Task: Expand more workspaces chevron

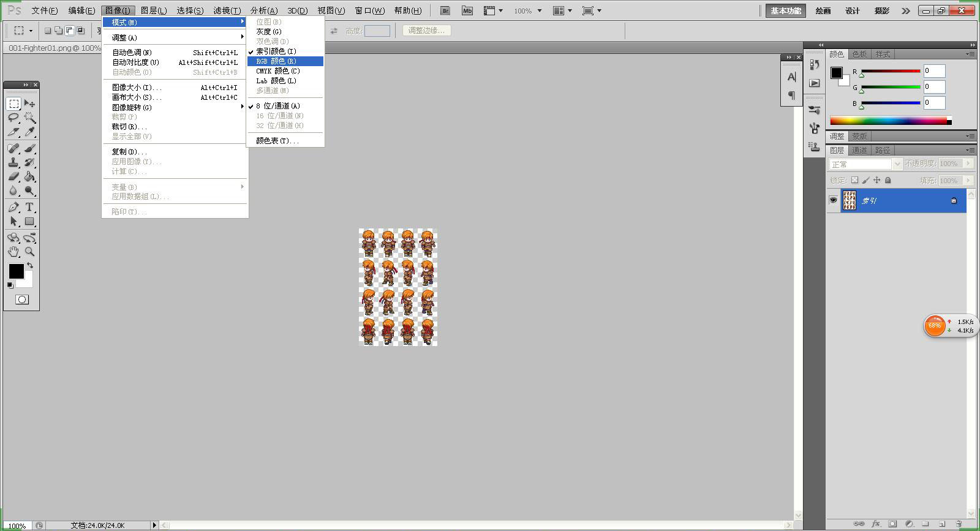Action: [x=906, y=10]
